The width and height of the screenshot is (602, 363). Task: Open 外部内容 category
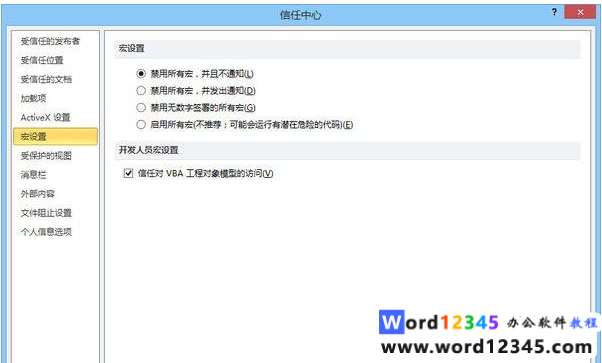pos(38,194)
